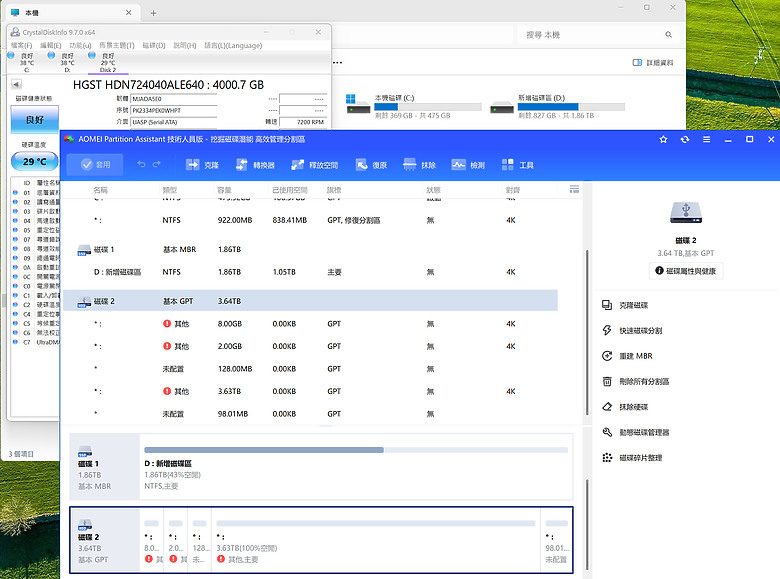Screen dimensions: 780x579
Task: Click the 良好 health status button in CrystalDiskInfo
Action: [35, 119]
